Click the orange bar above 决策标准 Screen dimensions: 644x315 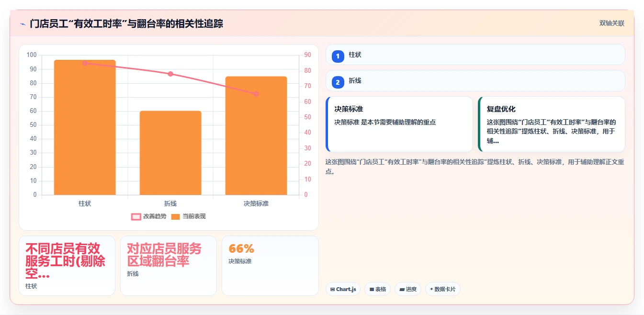coord(256,135)
